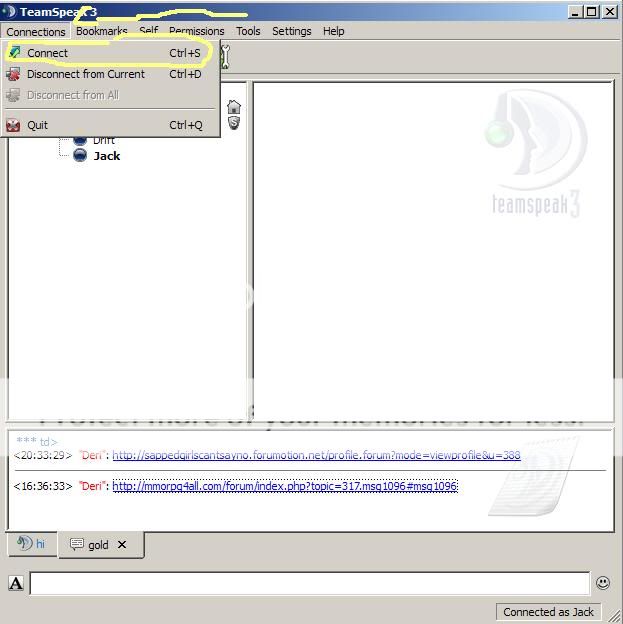Close the gold chat tab
This screenshot has width=623, height=624.
122,544
